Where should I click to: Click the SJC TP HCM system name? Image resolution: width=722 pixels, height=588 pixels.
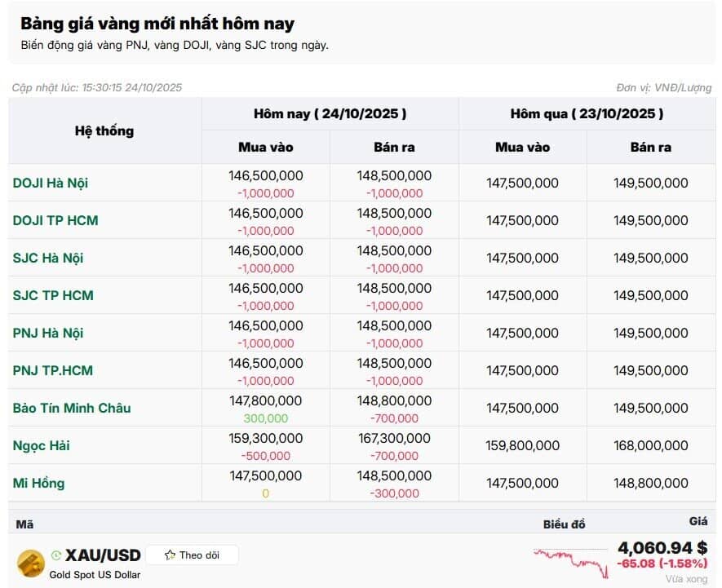[x=53, y=295]
